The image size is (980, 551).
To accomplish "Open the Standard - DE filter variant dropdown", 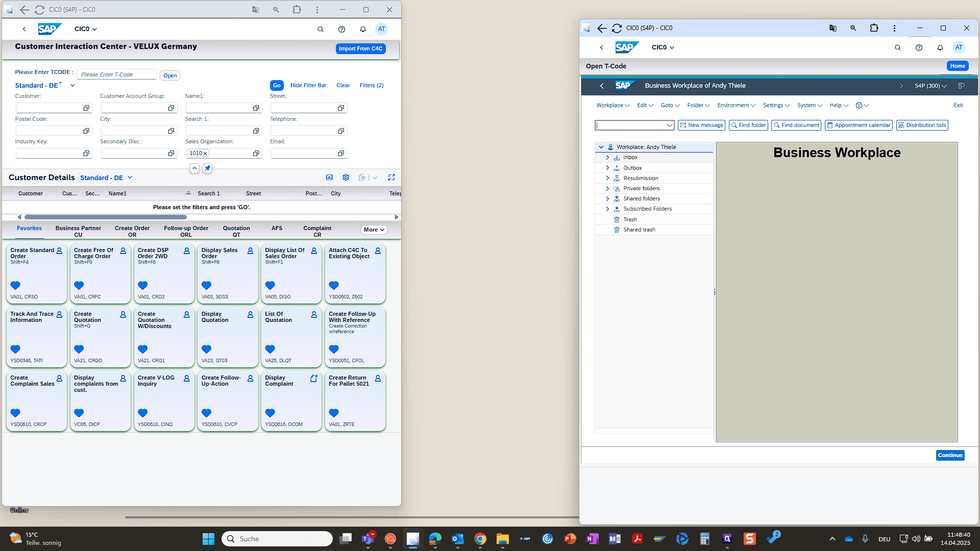I will (72, 86).
